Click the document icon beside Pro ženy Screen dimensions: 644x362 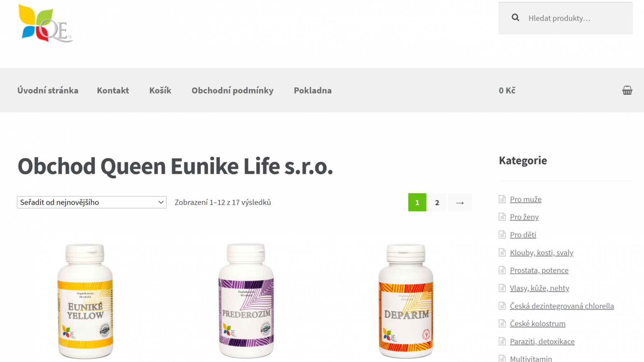(x=502, y=217)
